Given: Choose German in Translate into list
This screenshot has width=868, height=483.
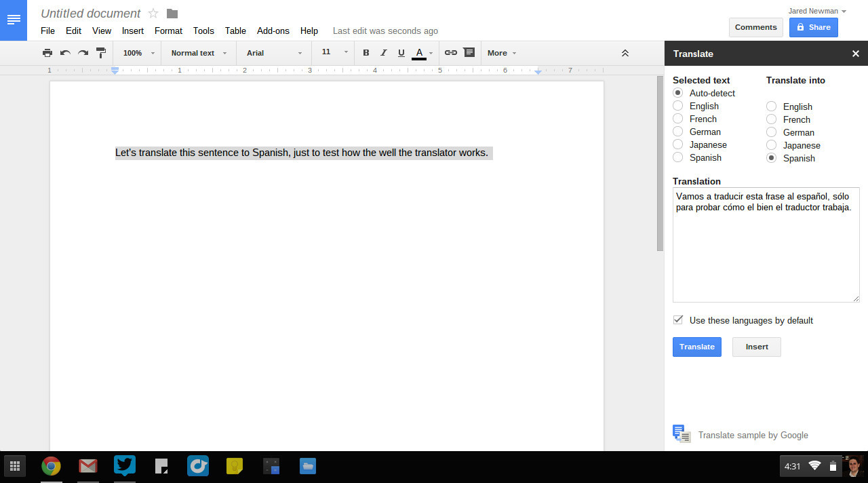Looking at the screenshot, I should 772,132.
